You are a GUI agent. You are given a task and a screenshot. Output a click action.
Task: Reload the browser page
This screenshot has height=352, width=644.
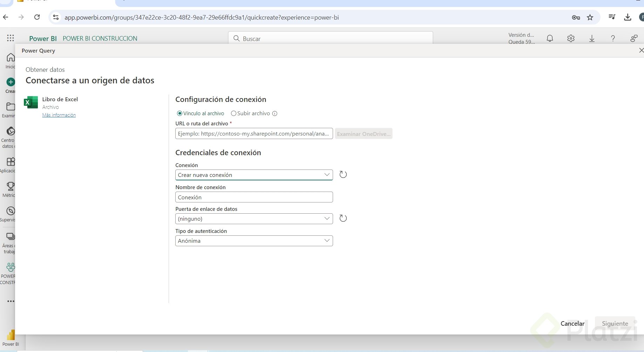[x=37, y=17]
